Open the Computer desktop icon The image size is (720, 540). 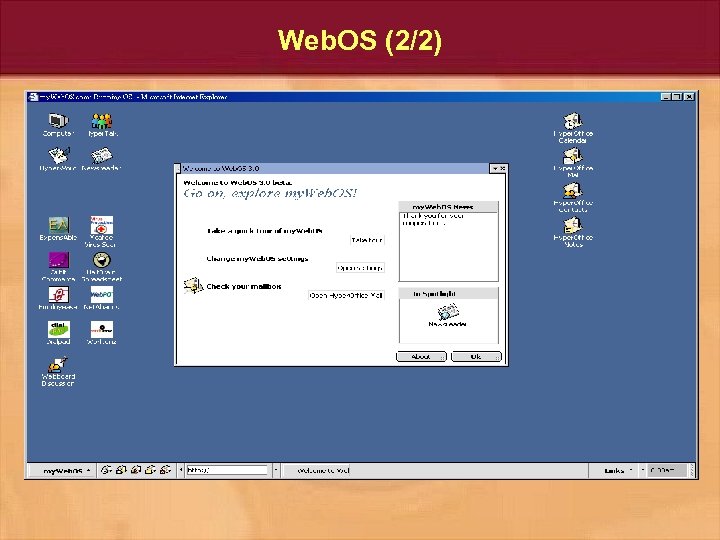58,124
